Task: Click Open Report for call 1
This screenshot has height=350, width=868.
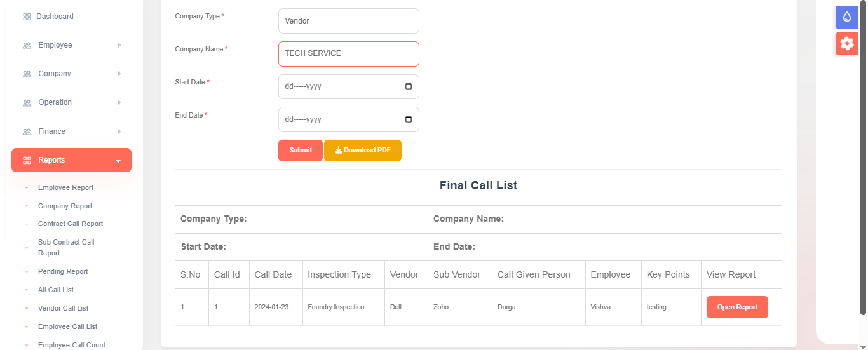Action: click(x=737, y=307)
